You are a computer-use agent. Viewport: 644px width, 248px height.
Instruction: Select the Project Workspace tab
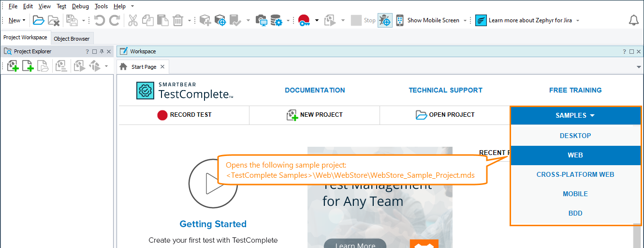click(25, 37)
